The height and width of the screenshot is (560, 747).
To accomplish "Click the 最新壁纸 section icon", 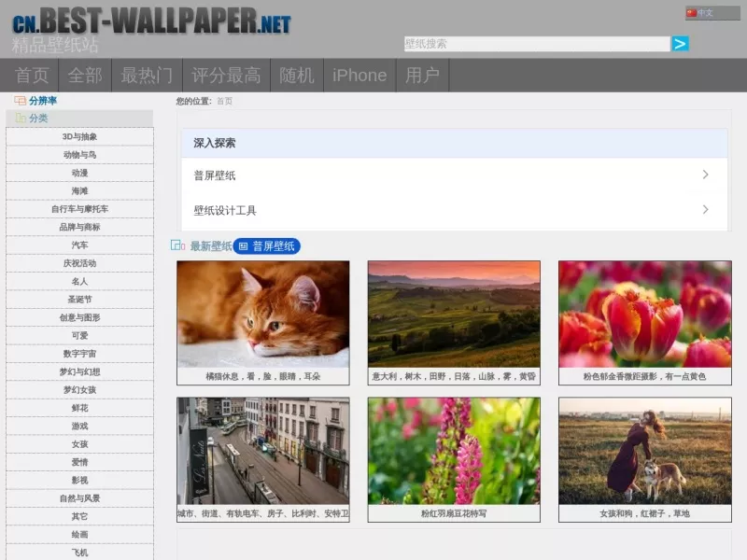I will coord(177,245).
